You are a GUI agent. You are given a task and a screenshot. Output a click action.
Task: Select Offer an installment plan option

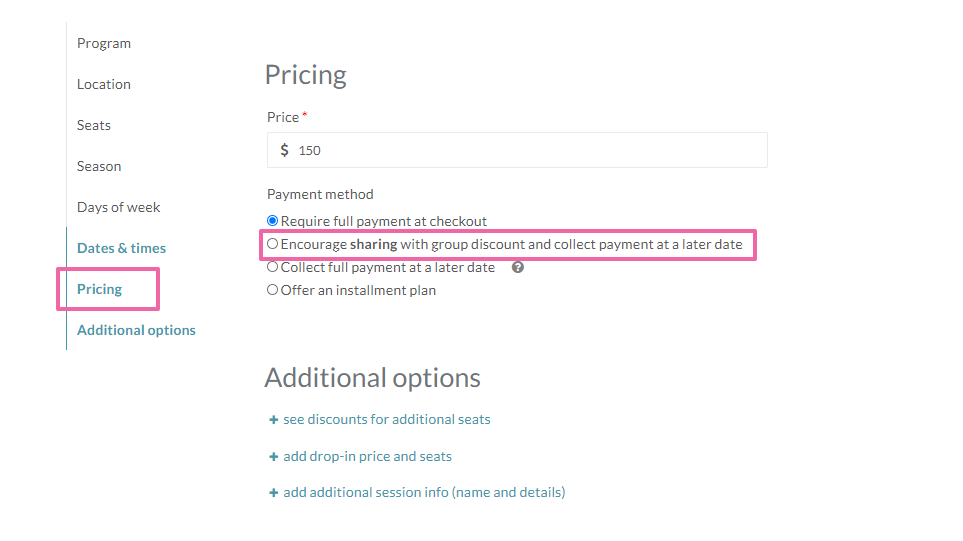pyautogui.click(x=273, y=290)
